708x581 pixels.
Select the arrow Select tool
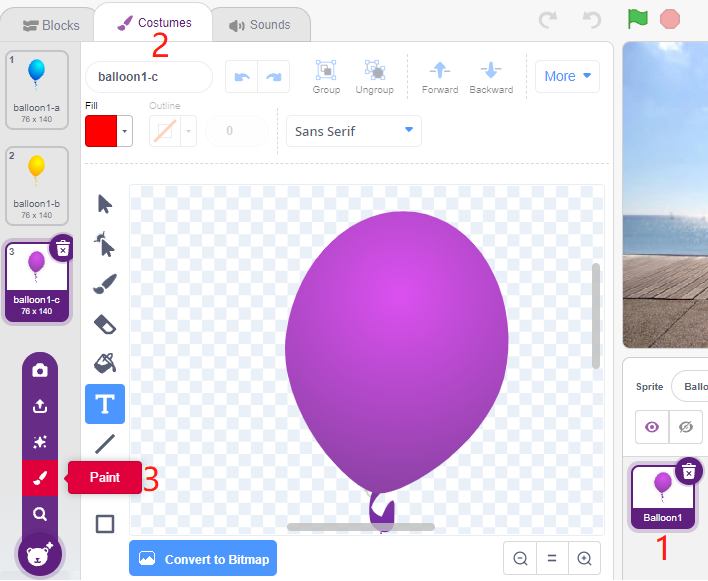coord(105,204)
